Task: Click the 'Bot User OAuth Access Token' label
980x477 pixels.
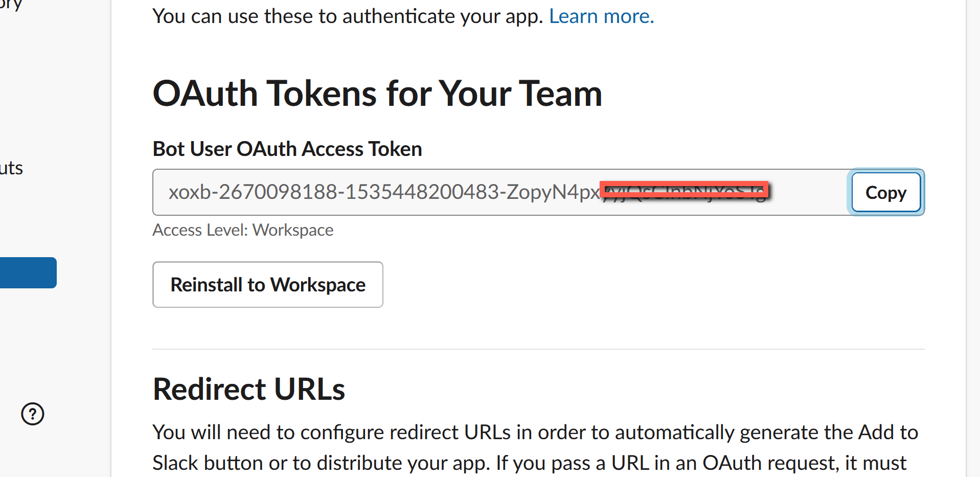Action: point(287,149)
